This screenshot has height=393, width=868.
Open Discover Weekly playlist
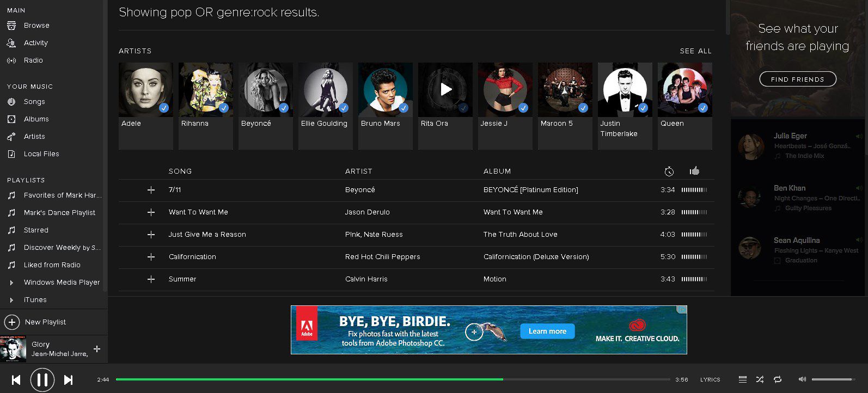[x=62, y=248]
